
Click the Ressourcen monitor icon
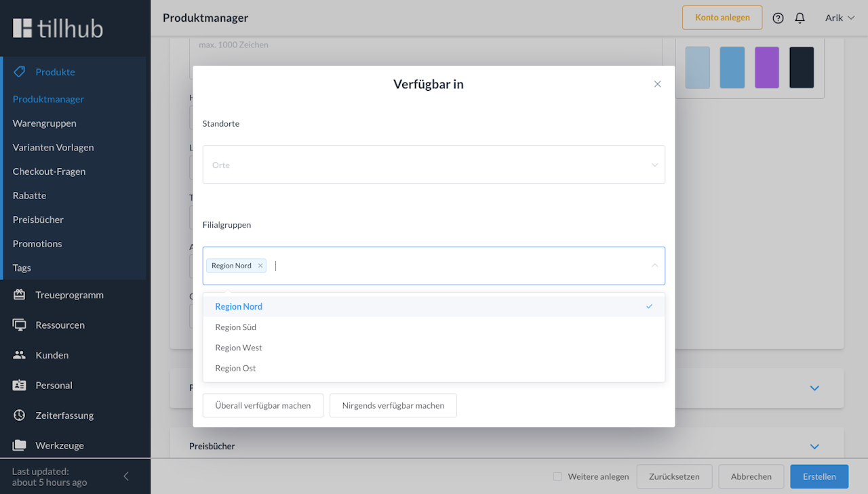19,325
